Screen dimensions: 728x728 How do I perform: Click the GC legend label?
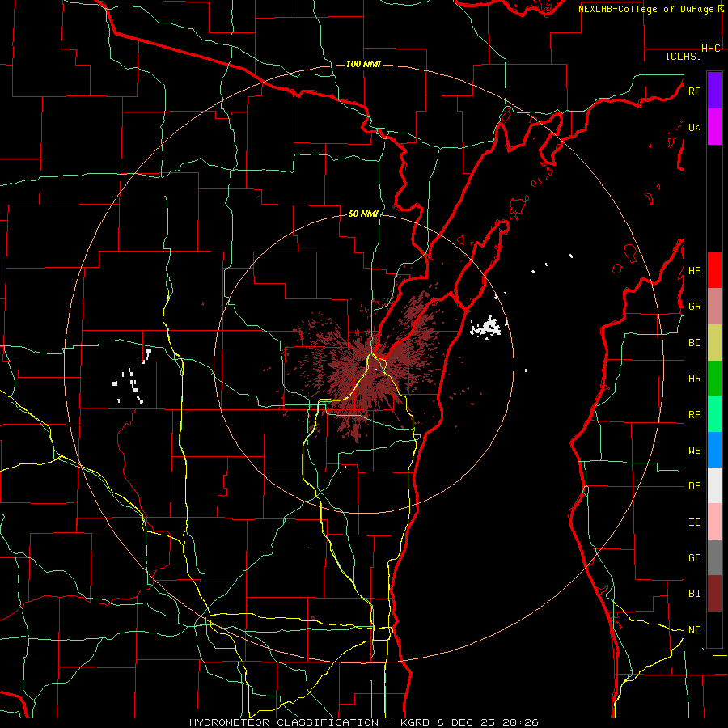coord(694,557)
